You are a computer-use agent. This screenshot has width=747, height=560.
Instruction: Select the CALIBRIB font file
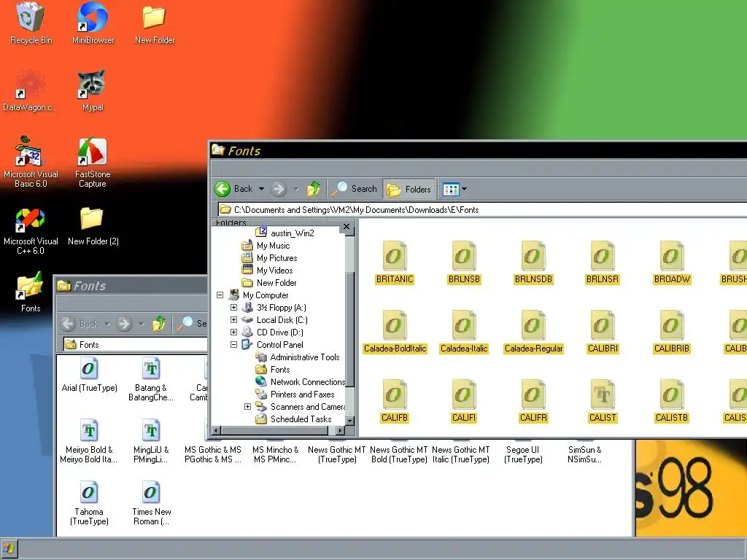click(672, 332)
